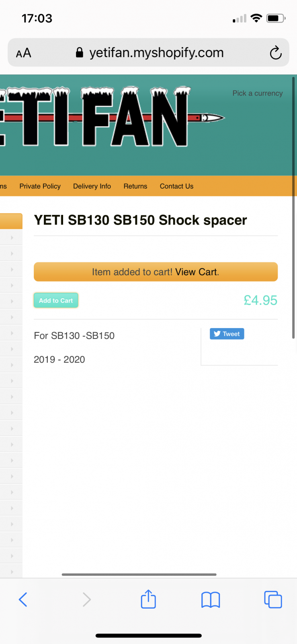Tap the yetifan.myshopify.com address field

(x=156, y=53)
